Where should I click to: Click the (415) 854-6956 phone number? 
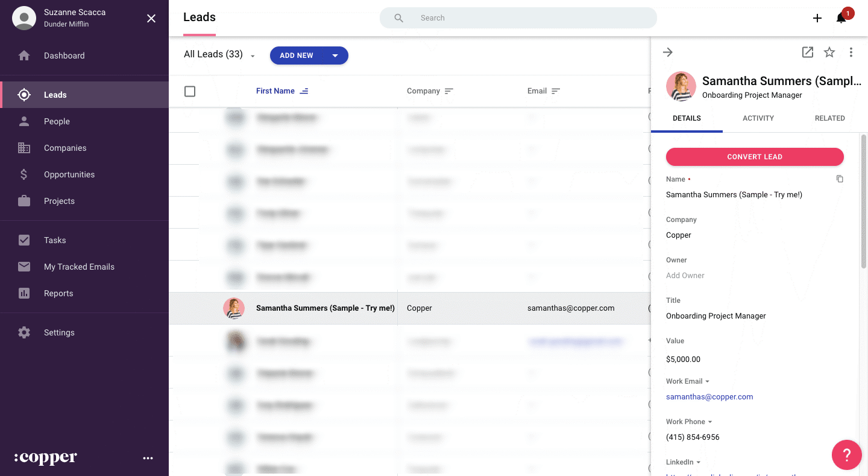click(693, 437)
